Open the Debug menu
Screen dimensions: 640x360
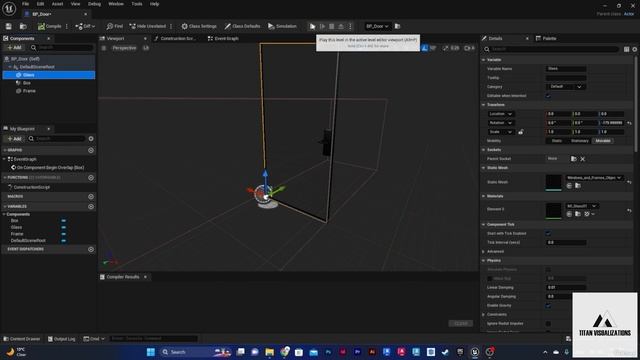point(94,4)
